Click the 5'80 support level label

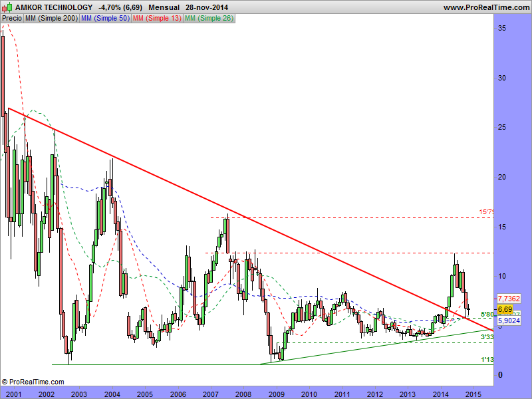(x=487, y=314)
